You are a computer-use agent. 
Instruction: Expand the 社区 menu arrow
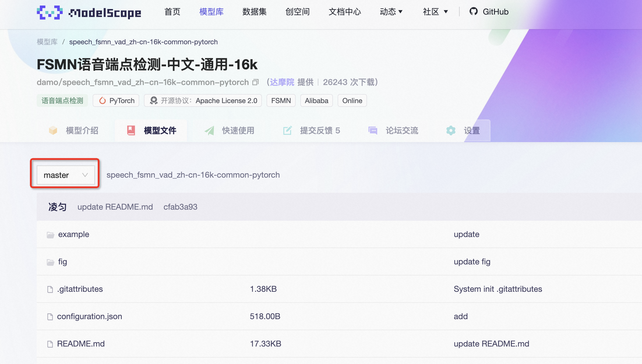(x=446, y=12)
